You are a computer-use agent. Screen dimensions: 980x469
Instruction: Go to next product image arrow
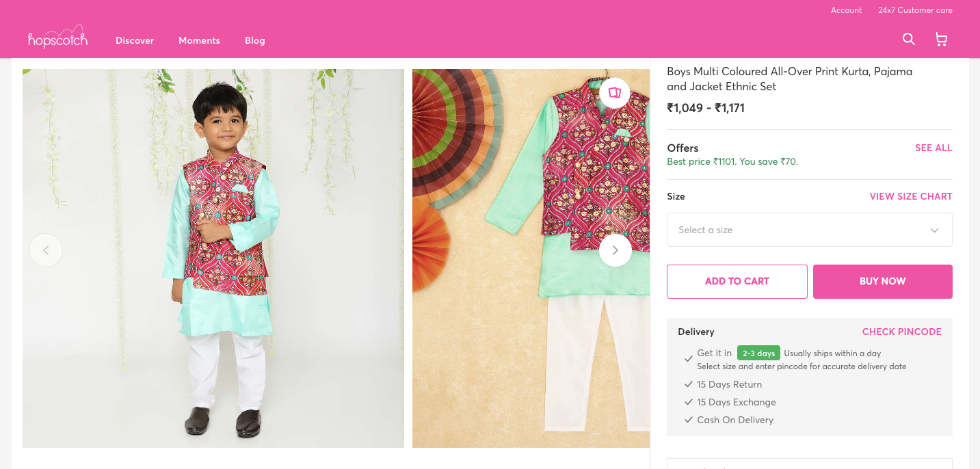pos(615,250)
